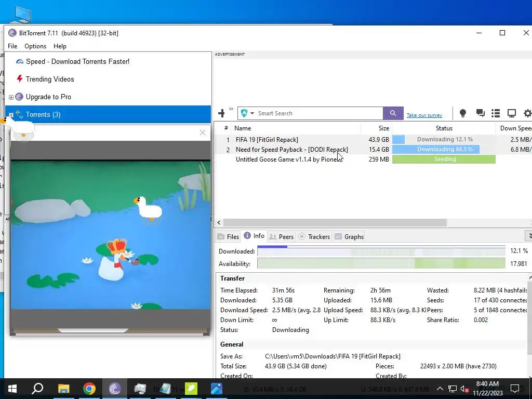
Task: Open the system monitor taskbar icon
Action: [140, 389]
